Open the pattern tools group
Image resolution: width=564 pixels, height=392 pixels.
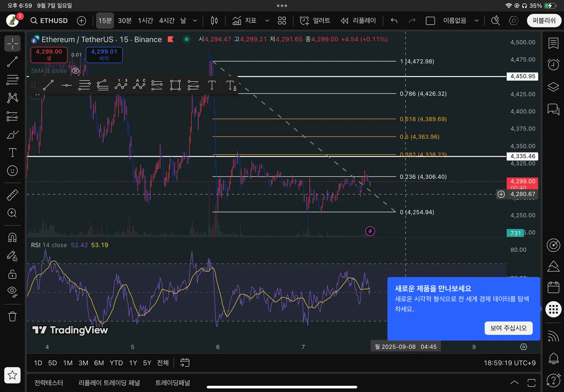[x=12, y=98]
